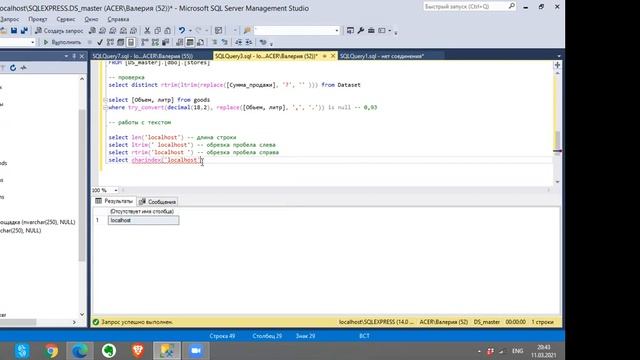
Task: Click the Properties wrench icon
Action: coord(361,31)
